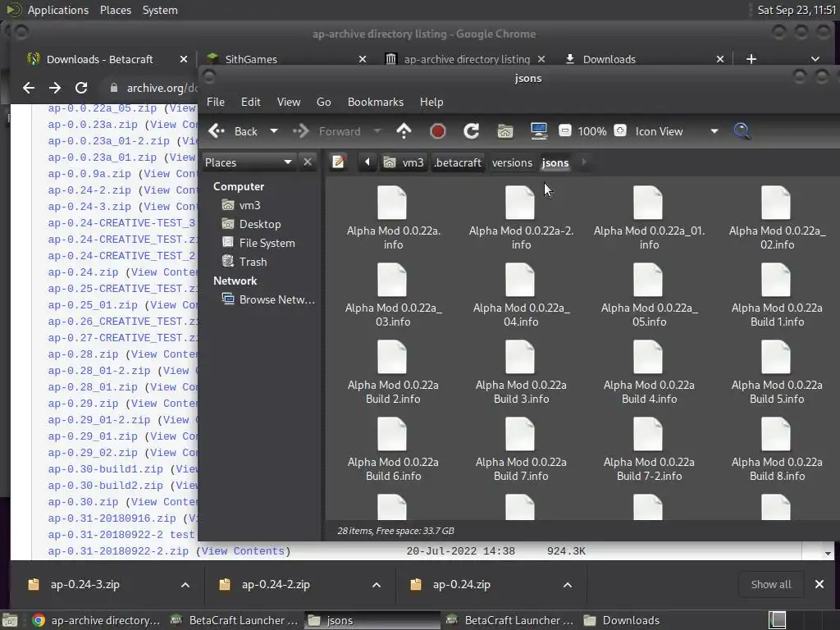Screen dimensions: 840x630
Task: Select the vm3 path bar button
Action: 404,162
